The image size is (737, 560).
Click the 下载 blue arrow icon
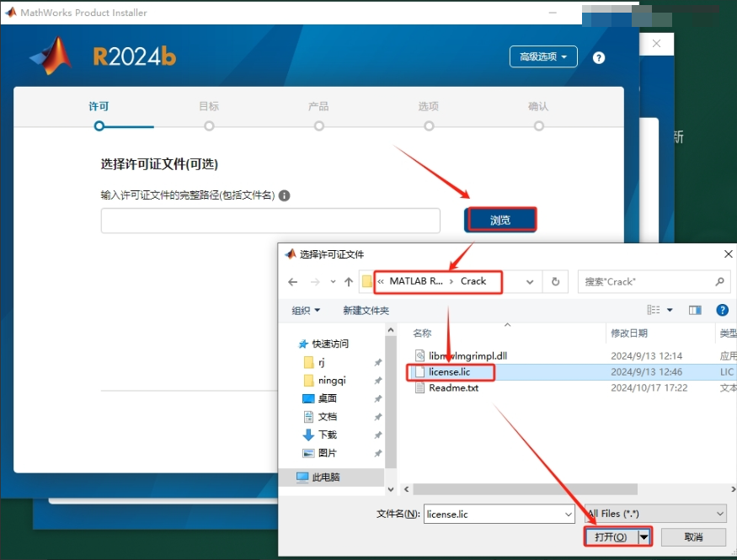tap(308, 435)
